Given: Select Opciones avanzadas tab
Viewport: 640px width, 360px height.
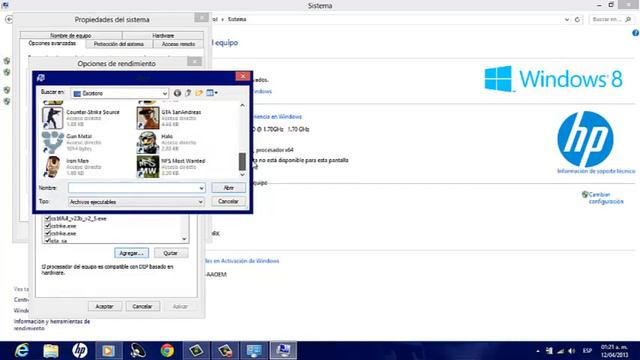Looking at the screenshot, I should (x=52, y=43).
